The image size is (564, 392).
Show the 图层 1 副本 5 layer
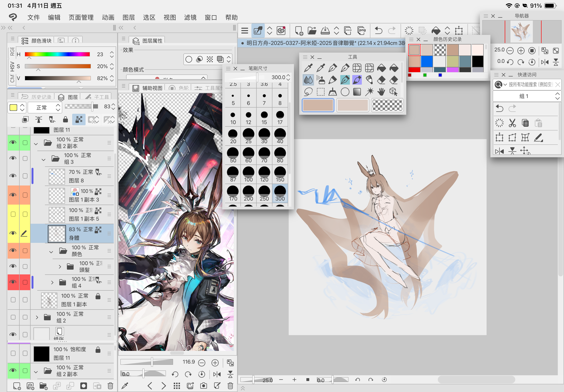click(x=13, y=214)
